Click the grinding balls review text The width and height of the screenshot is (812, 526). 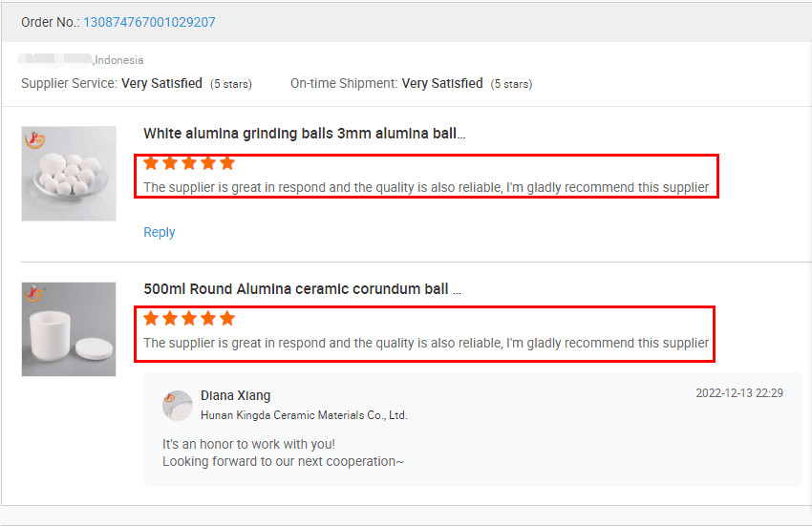[x=426, y=187]
